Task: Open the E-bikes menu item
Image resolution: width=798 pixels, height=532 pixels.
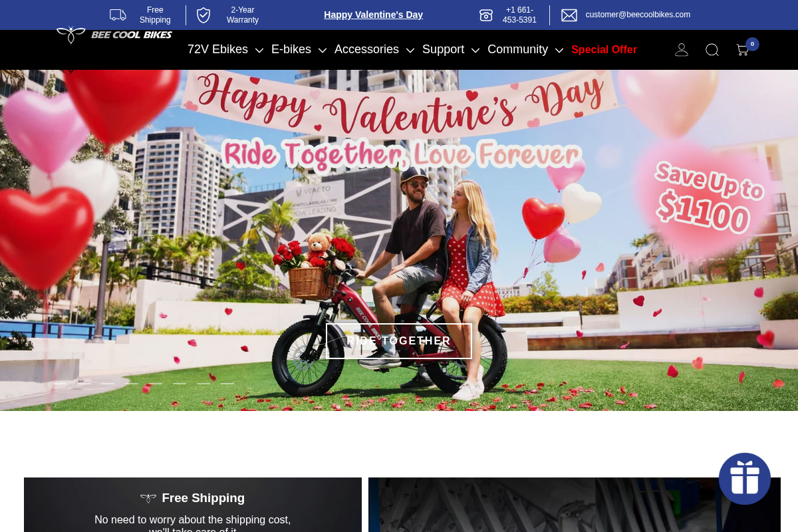Action: (291, 49)
